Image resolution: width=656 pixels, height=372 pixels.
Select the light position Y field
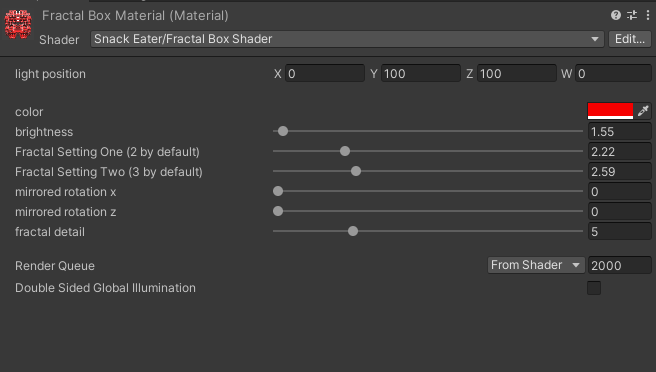pos(421,73)
